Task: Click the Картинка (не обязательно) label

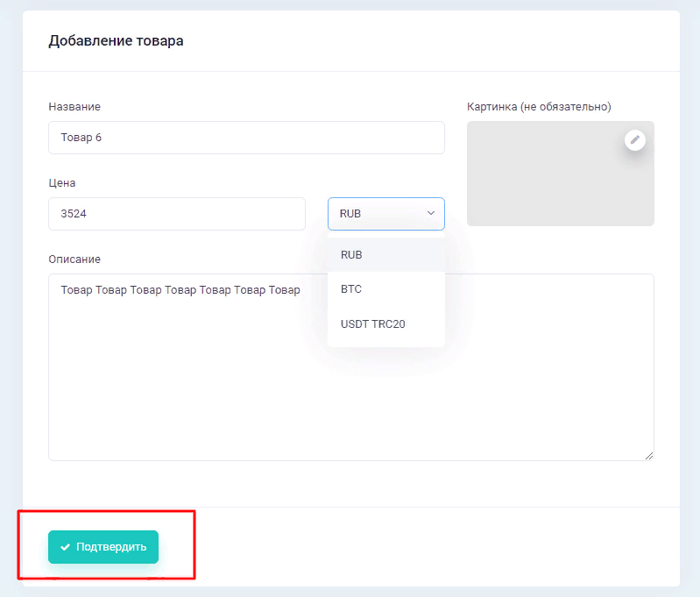Action: click(539, 107)
